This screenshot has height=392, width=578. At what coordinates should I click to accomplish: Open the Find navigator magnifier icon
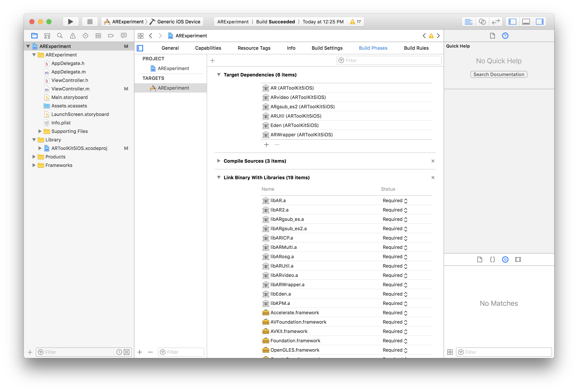[60, 36]
